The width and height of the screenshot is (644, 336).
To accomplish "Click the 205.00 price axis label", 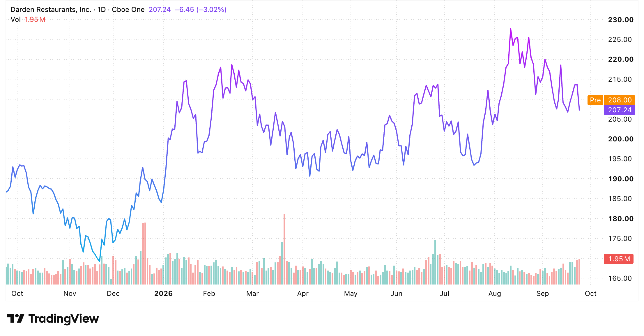I will point(620,119).
